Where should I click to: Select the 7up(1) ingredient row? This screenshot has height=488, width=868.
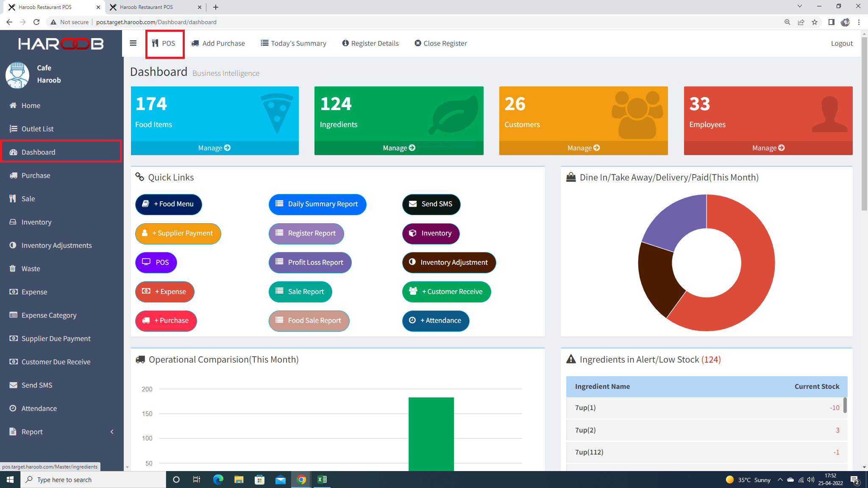(707, 408)
